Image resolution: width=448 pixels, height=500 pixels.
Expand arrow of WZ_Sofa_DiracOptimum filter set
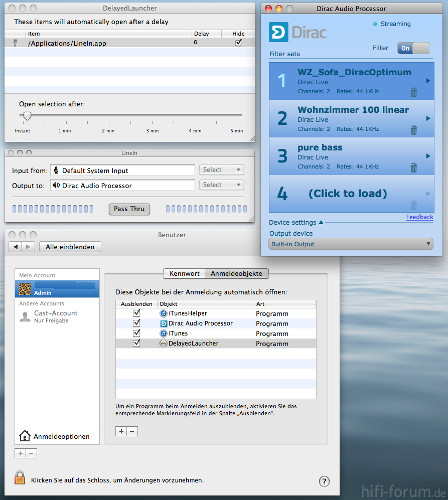[x=428, y=81]
